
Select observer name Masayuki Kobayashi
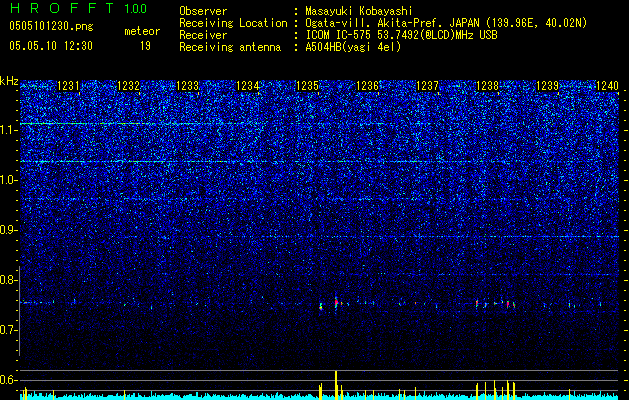pyautogui.click(x=359, y=12)
